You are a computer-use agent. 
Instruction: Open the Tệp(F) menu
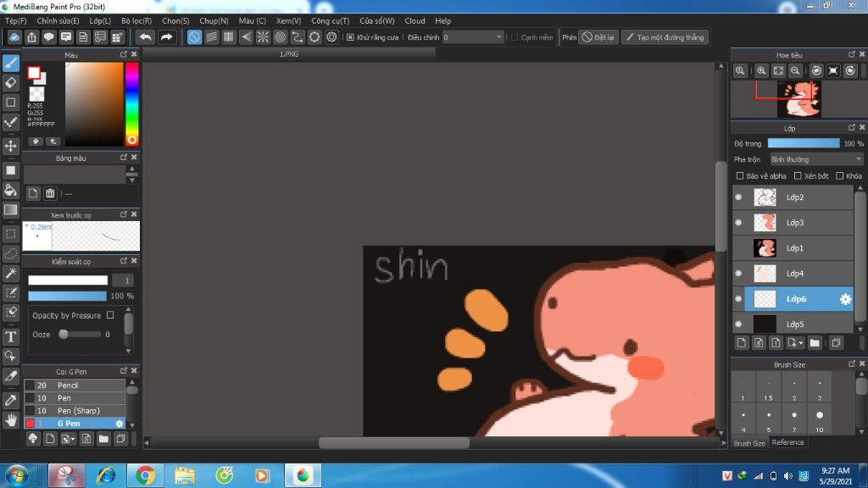pyautogui.click(x=16, y=20)
